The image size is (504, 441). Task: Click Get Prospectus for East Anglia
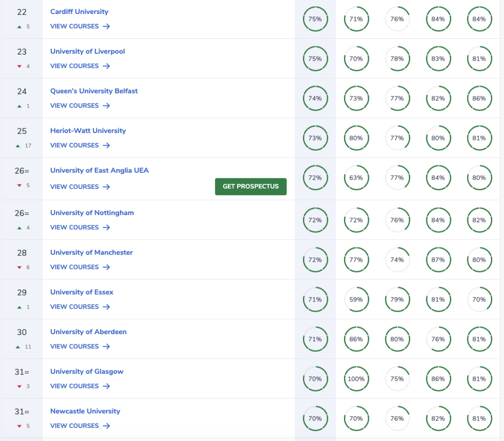tap(251, 186)
